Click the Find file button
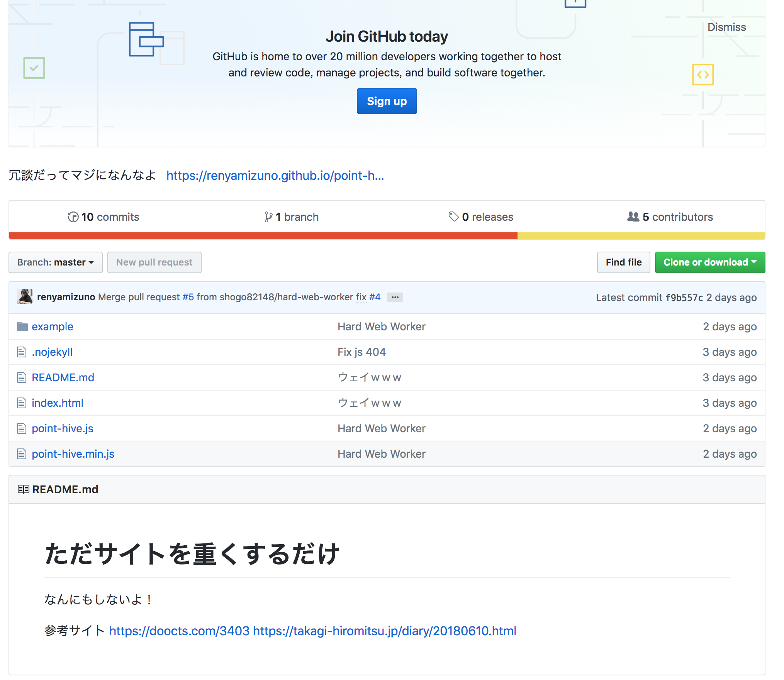 click(623, 262)
